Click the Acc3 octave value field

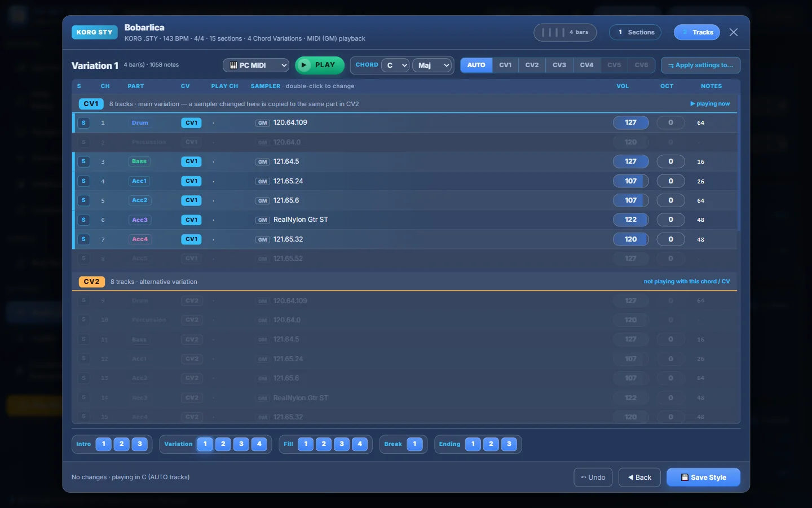(670, 220)
